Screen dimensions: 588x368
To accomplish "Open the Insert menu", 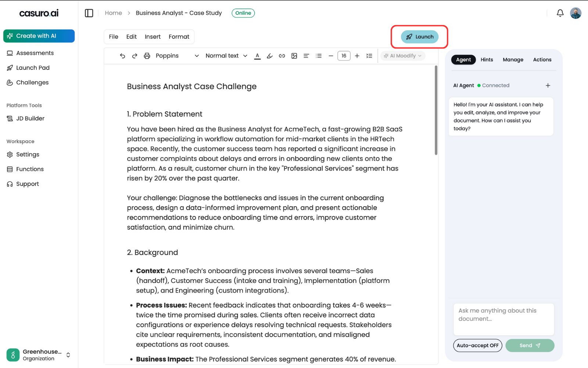I will (153, 37).
